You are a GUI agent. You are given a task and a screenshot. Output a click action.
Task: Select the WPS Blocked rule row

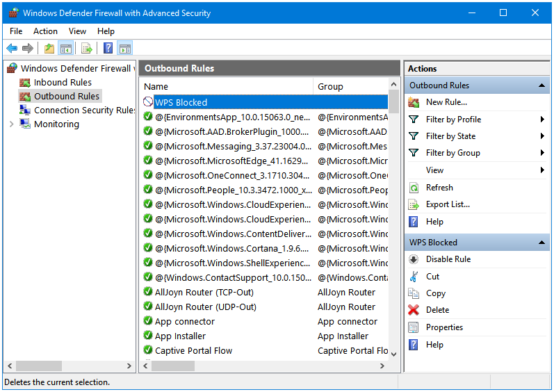(265, 102)
